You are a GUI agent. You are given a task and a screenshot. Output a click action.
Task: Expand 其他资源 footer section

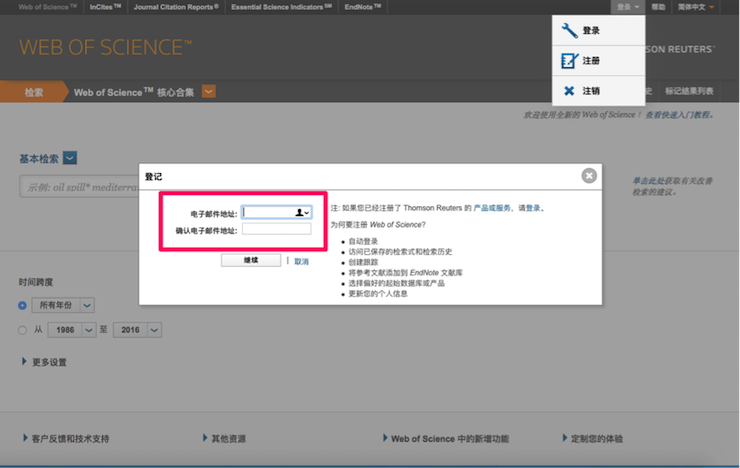coord(224,438)
